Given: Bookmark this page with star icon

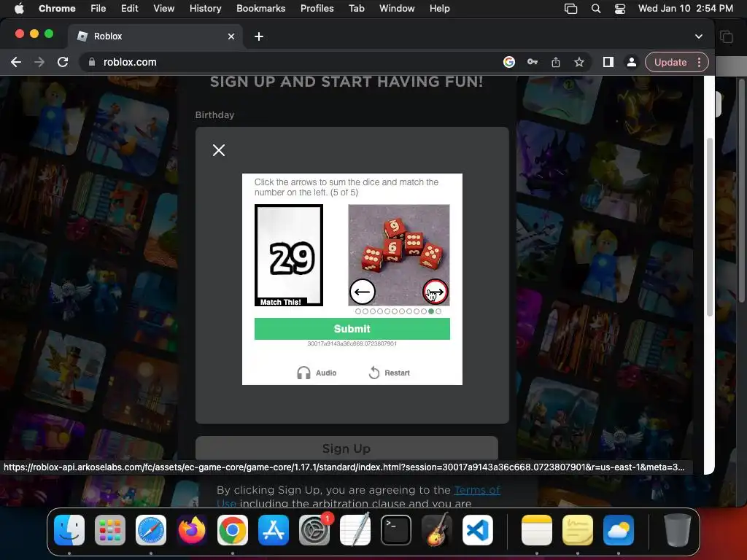Looking at the screenshot, I should coord(578,62).
